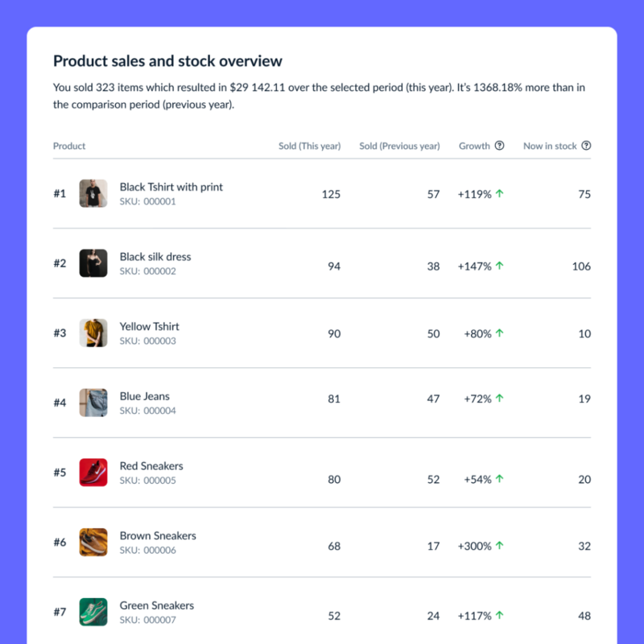The image size is (644, 644).
Task: Click the green arrow beside +147% growth
Action: point(500,266)
